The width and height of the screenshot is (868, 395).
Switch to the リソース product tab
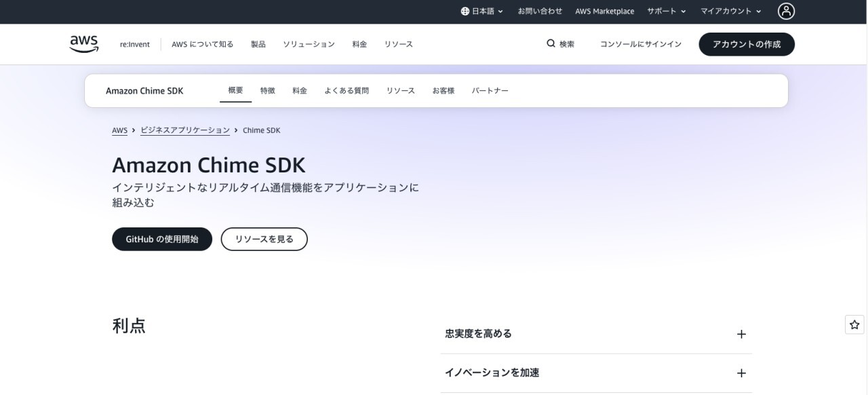(x=401, y=90)
